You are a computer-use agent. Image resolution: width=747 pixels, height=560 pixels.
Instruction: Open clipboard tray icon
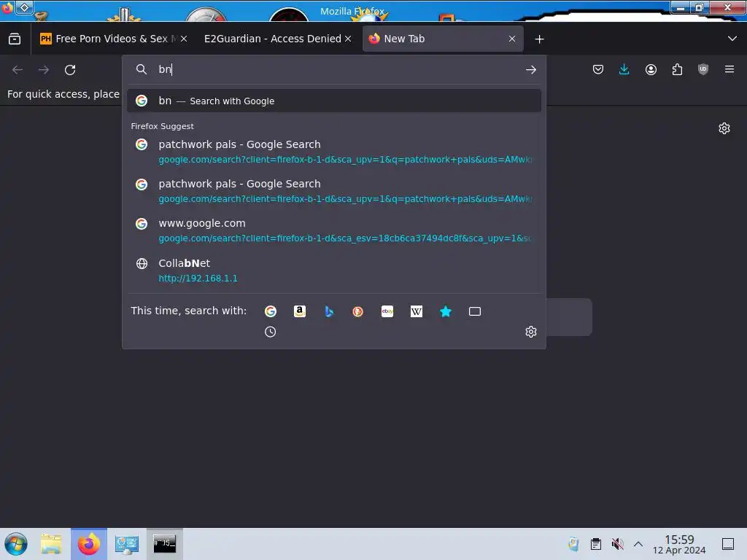coord(595,544)
